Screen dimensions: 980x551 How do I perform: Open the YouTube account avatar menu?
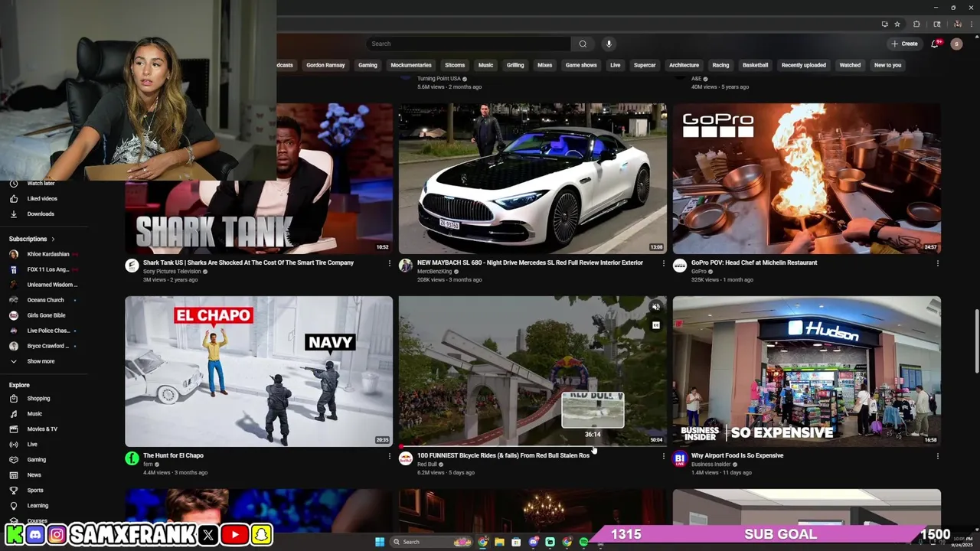[x=956, y=44]
